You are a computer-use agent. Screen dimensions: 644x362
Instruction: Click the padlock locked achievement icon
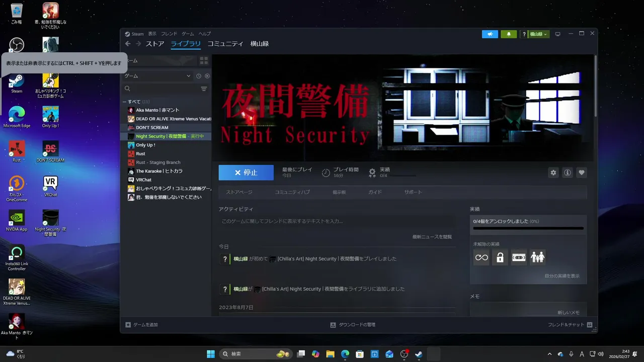coord(500,257)
